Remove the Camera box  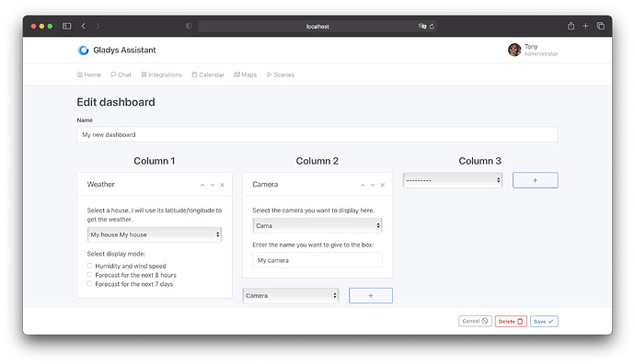click(x=382, y=185)
